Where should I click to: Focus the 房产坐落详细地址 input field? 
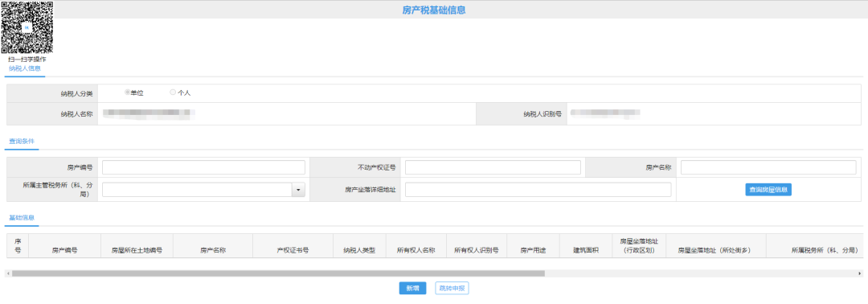point(538,190)
